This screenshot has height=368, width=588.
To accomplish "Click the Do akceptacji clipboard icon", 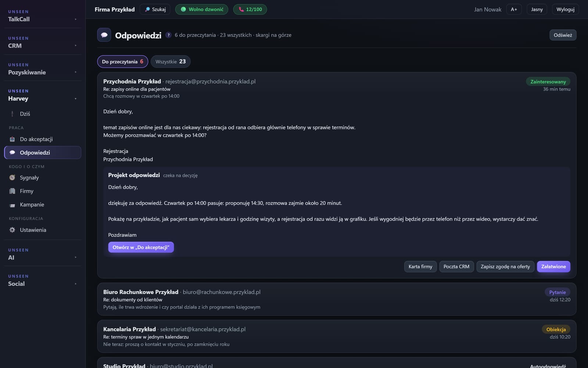I will 12,139.
